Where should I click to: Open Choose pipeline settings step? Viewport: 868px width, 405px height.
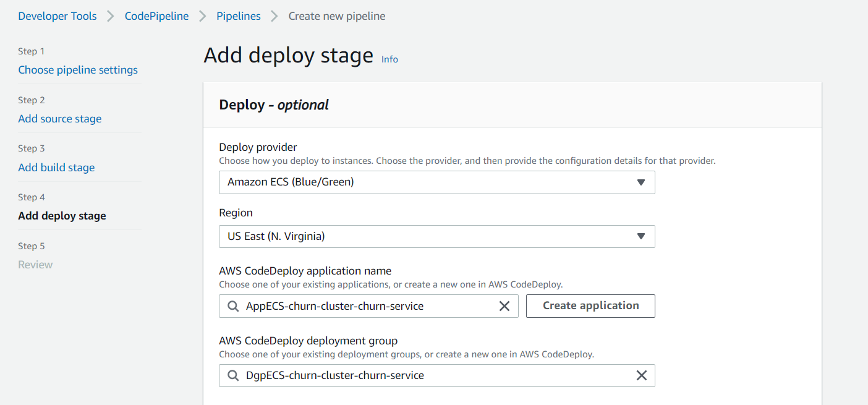[x=78, y=70]
